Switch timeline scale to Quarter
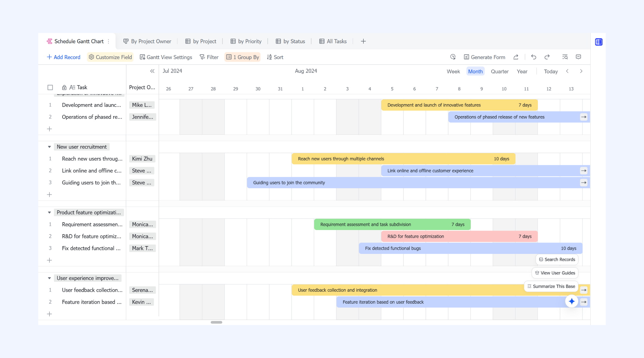The width and height of the screenshot is (644, 358). click(500, 72)
